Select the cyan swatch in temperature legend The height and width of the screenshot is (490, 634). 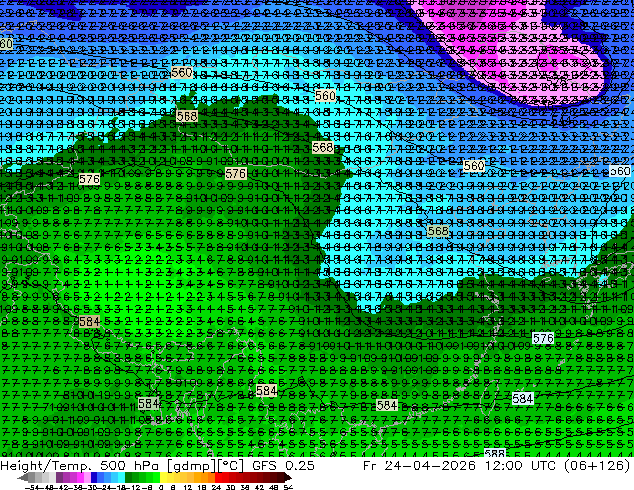[122, 478]
